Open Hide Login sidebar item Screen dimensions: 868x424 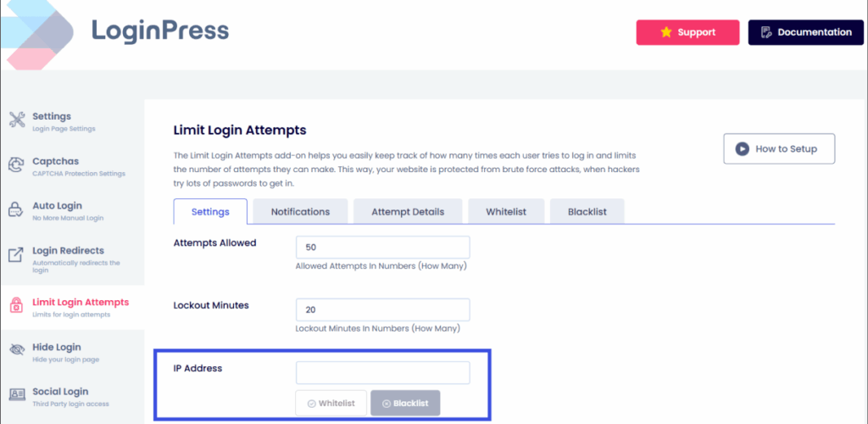point(73,352)
